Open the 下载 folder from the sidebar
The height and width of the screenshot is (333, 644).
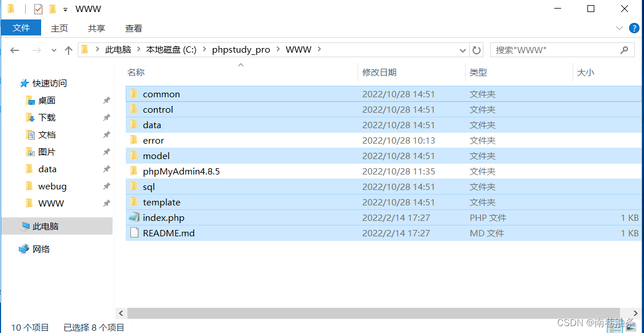(x=46, y=117)
